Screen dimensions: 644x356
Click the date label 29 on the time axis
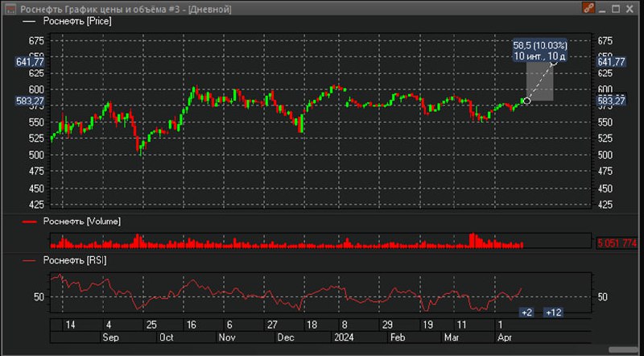click(x=387, y=325)
